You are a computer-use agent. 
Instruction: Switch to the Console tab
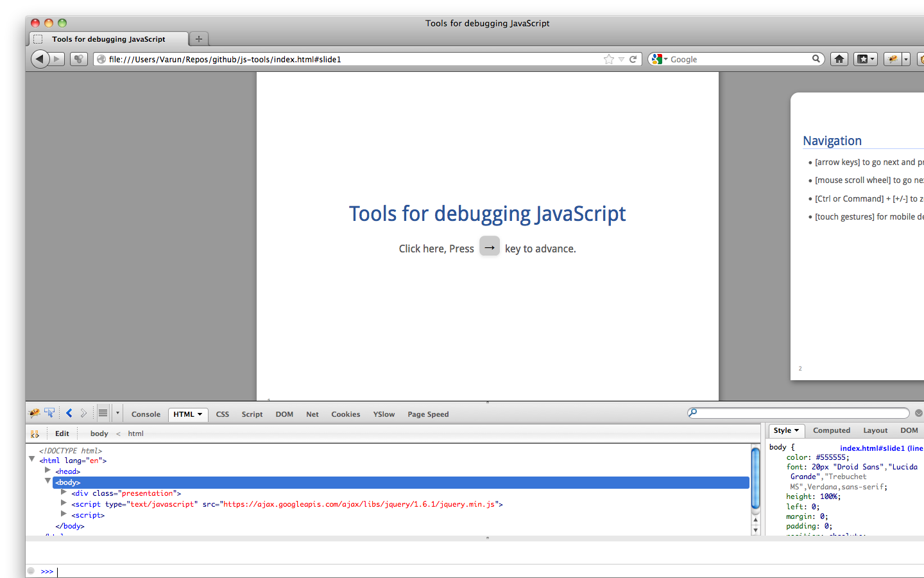[146, 414]
